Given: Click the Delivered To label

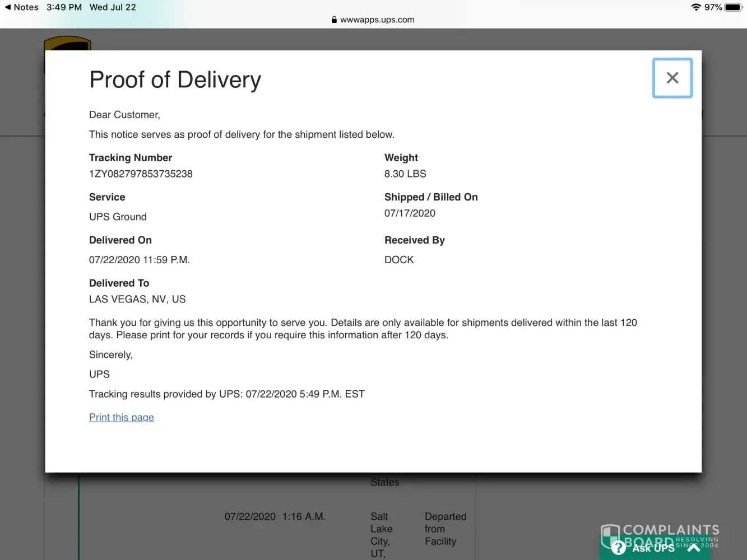Looking at the screenshot, I should point(119,283).
